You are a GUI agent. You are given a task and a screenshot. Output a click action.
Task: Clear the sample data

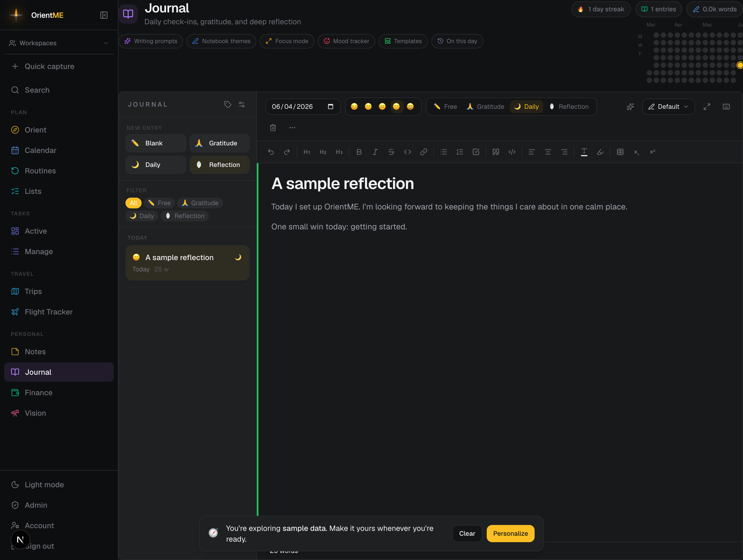pyautogui.click(x=467, y=534)
